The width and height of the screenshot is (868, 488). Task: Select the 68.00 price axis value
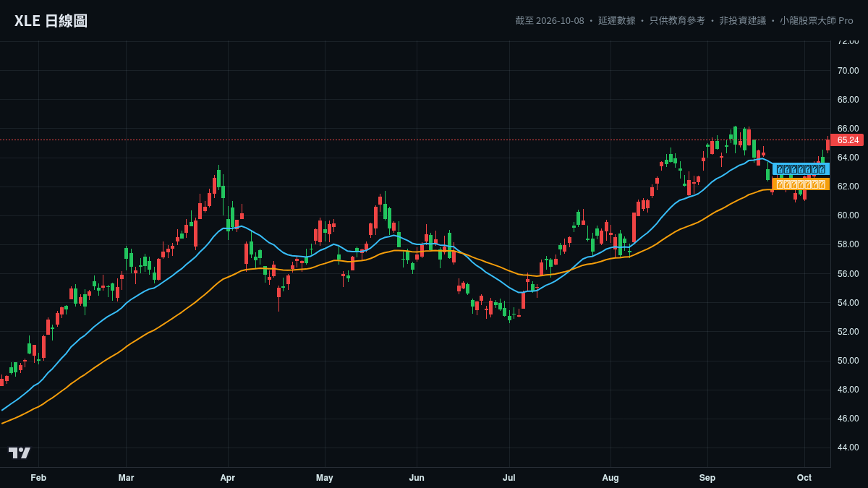click(x=848, y=100)
